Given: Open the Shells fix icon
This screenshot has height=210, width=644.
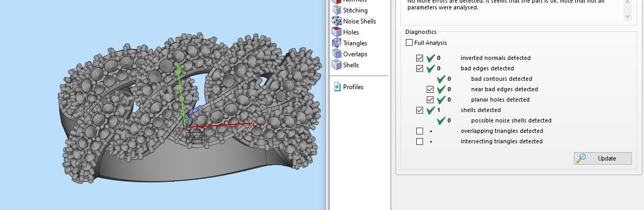Looking at the screenshot, I should pyautogui.click(x=337, y=65).
